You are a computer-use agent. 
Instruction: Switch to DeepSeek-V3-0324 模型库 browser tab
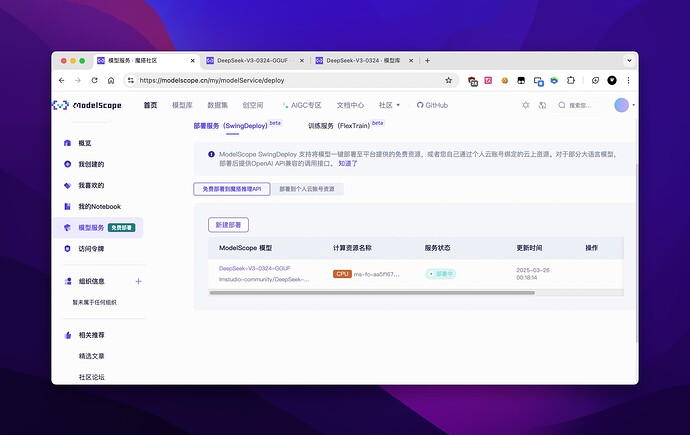point(363,61)
